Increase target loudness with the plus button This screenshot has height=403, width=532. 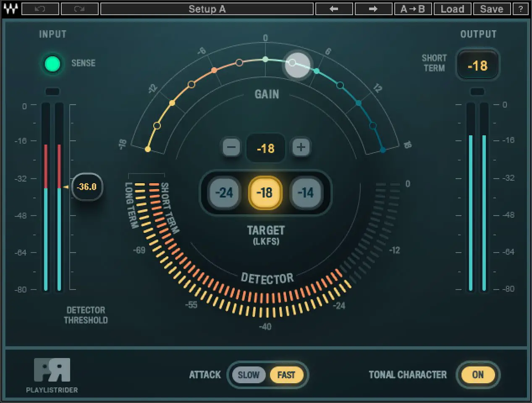[x=301, y=148]
